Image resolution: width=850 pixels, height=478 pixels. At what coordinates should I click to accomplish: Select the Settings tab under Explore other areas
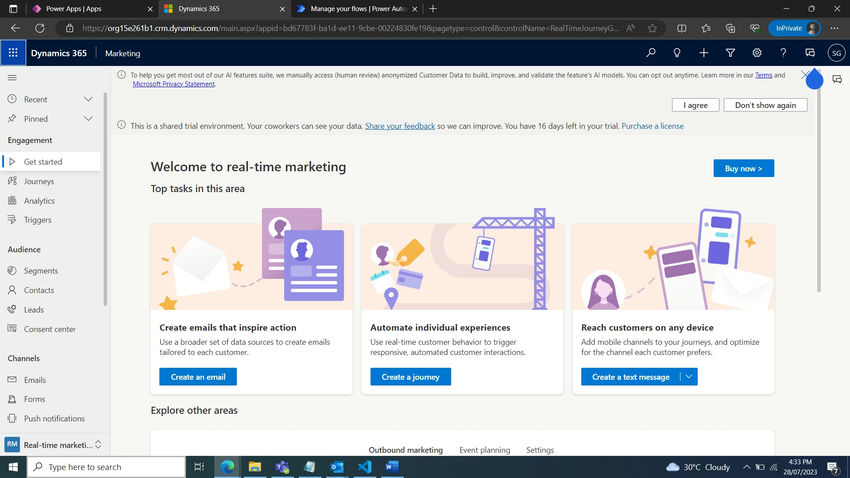pos(540,450)
